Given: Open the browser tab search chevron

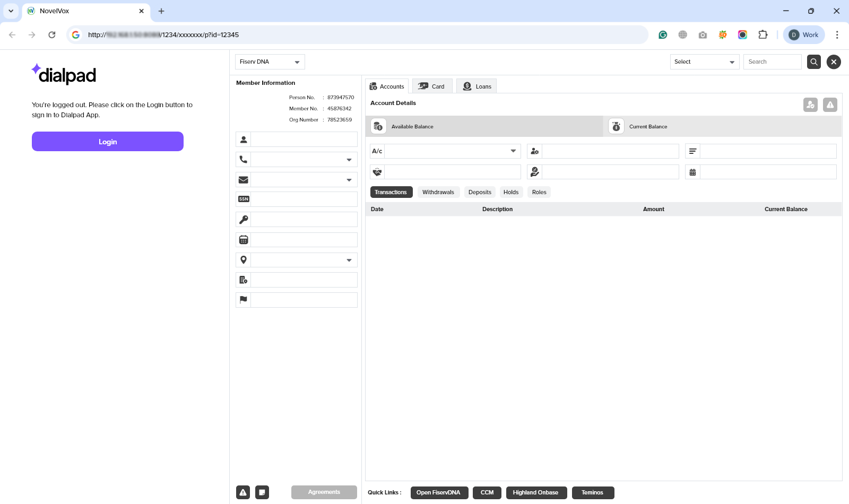Looking at the screenshot, I should point(11,11).
